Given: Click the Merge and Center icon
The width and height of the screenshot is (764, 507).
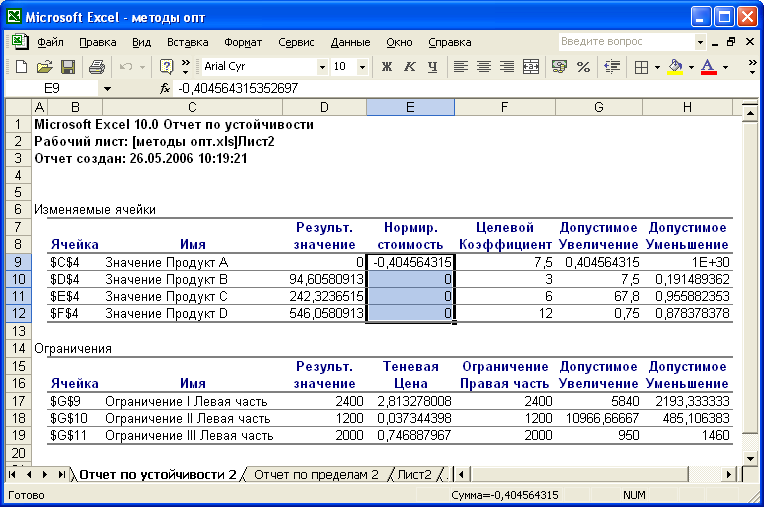Looking at the screenshot, I should click(x=531, y=67).
